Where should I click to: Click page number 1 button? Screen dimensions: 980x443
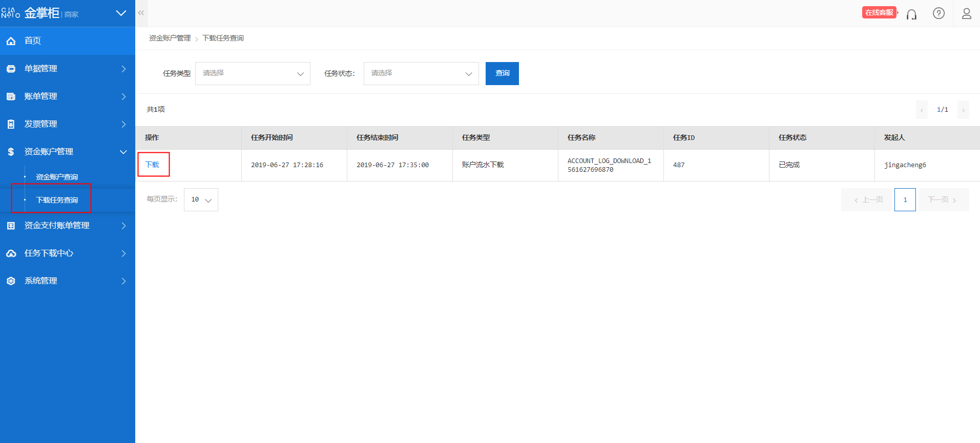click(905, 199)
